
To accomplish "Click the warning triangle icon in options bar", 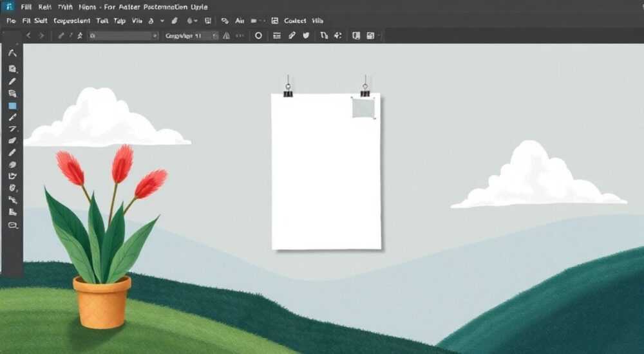I will point(226,36).
